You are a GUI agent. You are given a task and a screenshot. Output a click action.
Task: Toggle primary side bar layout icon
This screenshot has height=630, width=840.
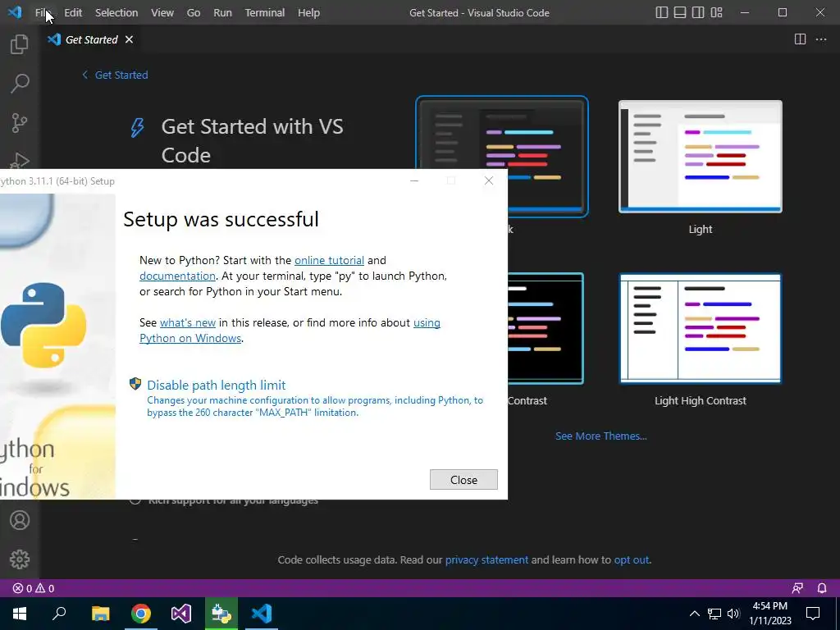662,12
